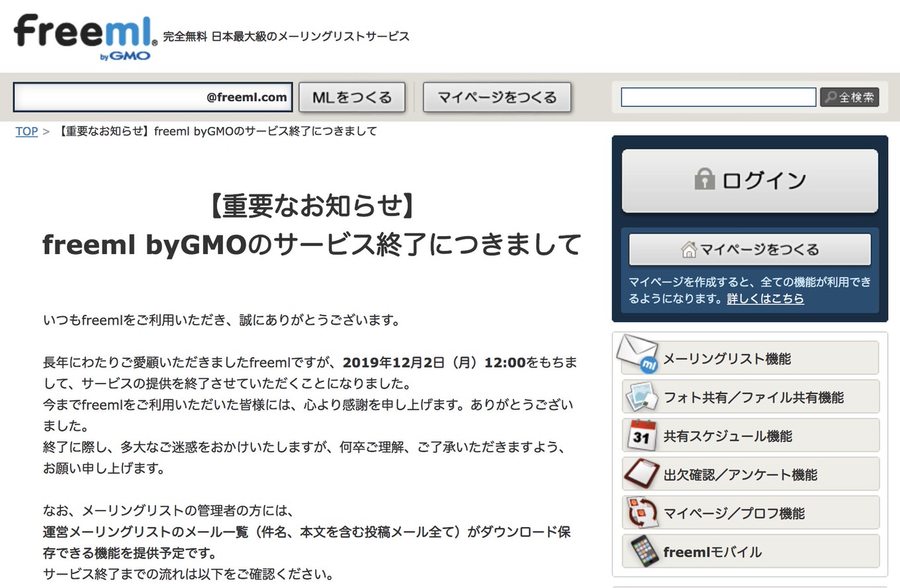900x588 pixels.
Task: Click the magnifier icon on 全検索 button
Action: (x=831, y=97)
